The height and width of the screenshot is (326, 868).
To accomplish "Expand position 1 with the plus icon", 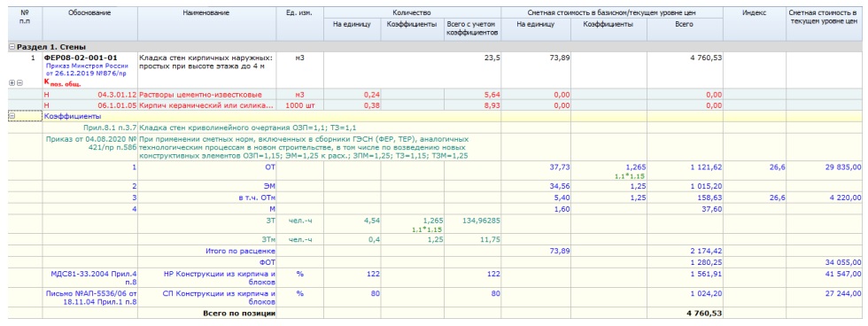I will click(12, 82).
